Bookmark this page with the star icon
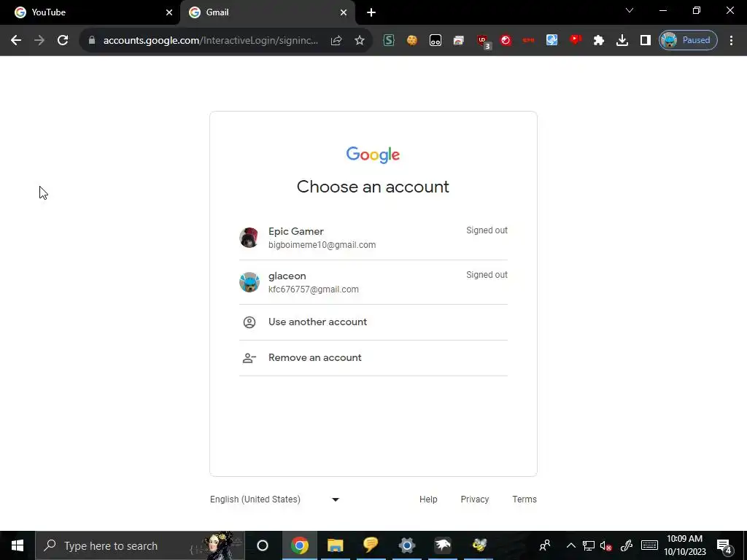This screenshot has width=747, height=560. (x=360, y=41)
